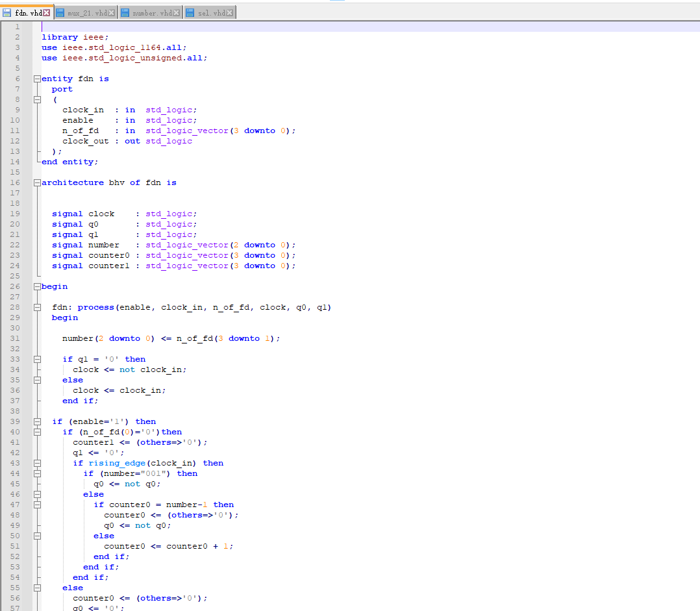Viewport: 700px width, 611px height.
Task: Open the sel.vhd tab
Action: [x=210, y=13]
